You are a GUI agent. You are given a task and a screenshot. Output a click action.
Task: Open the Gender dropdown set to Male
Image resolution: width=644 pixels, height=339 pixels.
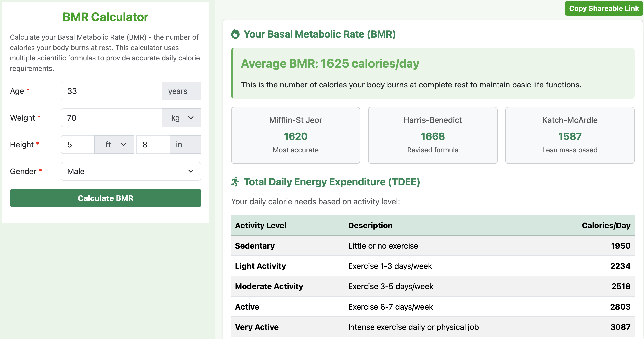[130, 171]
